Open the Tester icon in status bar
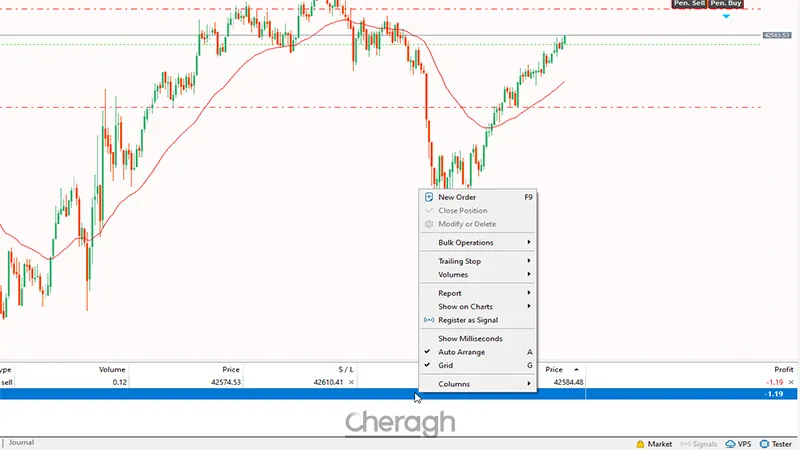This screenshot has height=450, width=800. click(764, 443)
